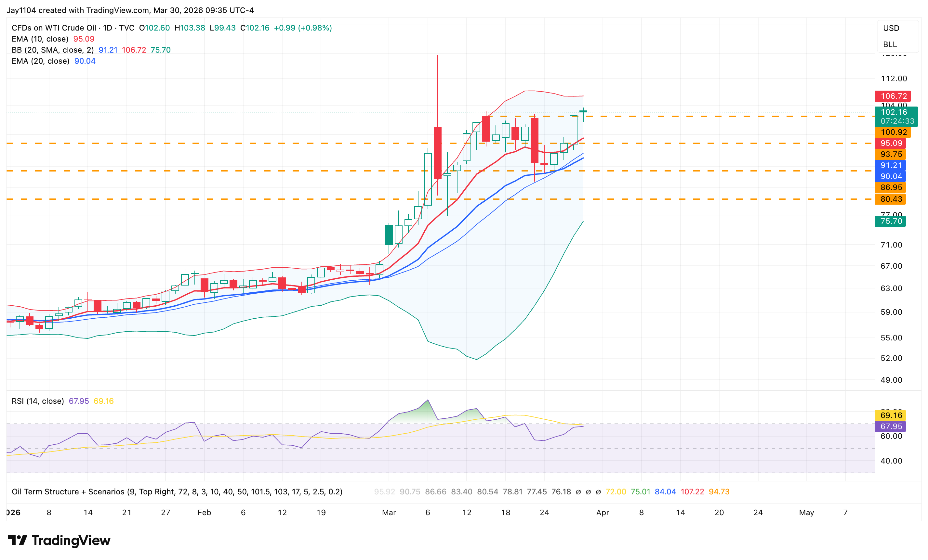Click the red 106.72 upper band price tag
Screen dimensions: 928x560
pos(893,96)
